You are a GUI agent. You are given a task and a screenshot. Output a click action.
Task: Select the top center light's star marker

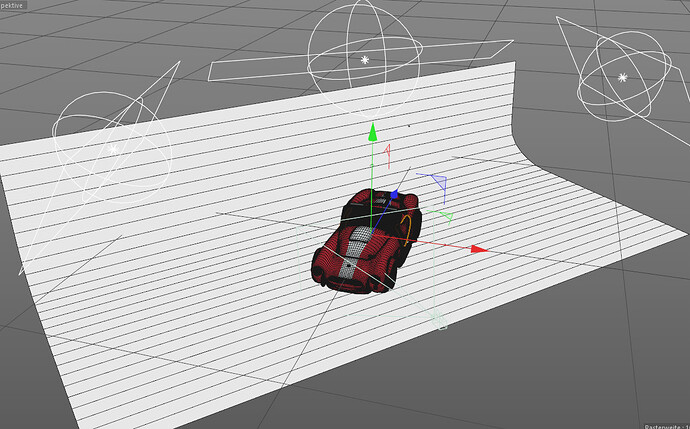(365, 60)
